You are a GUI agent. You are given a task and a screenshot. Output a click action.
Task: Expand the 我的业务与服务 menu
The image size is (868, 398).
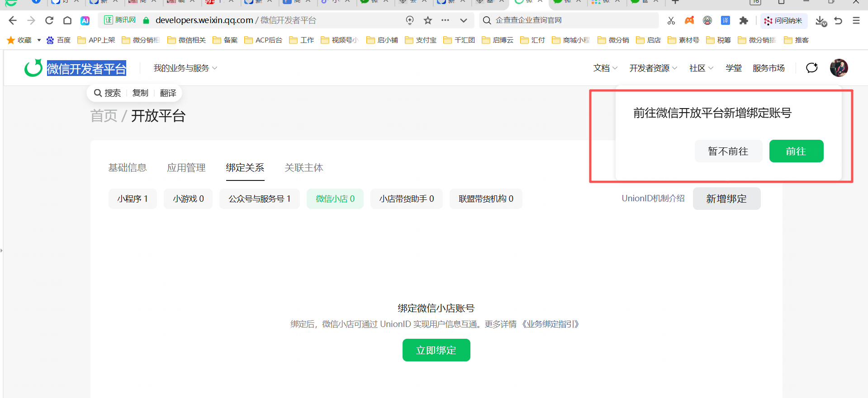(x=185, y=68)
